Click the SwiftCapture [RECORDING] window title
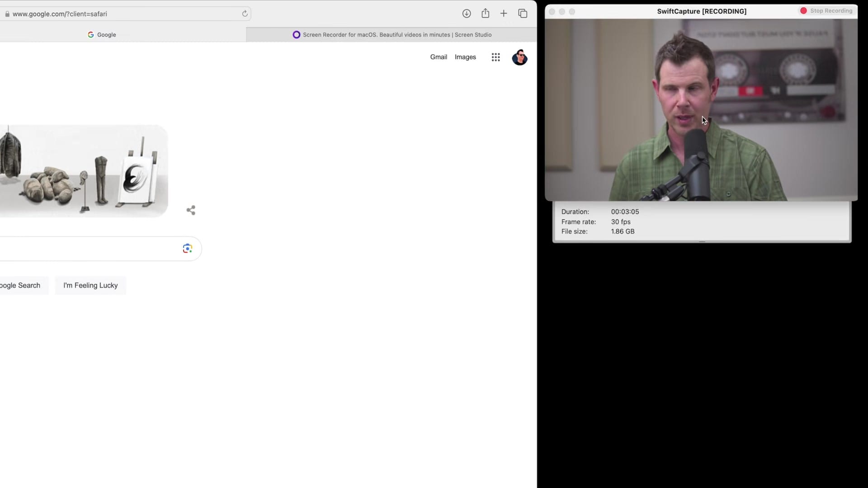Image resolution: width=868 pixels, height=488 pixels. coord(702,11)
